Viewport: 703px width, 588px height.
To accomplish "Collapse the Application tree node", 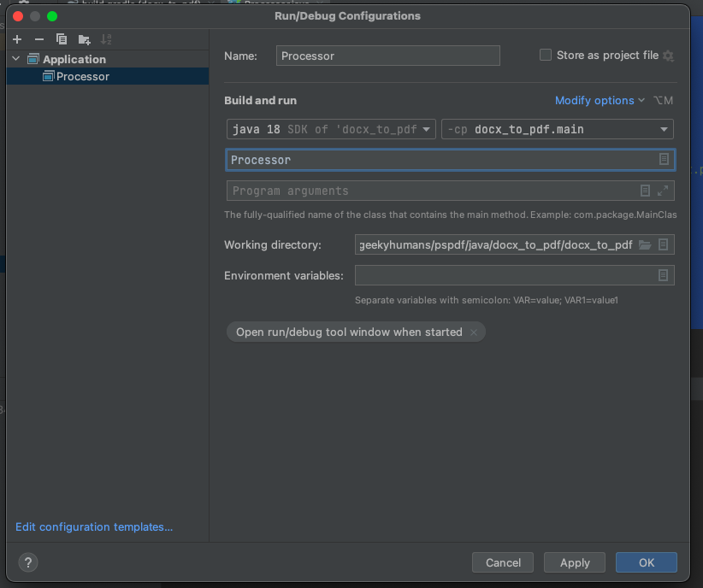I will (16, 59).
